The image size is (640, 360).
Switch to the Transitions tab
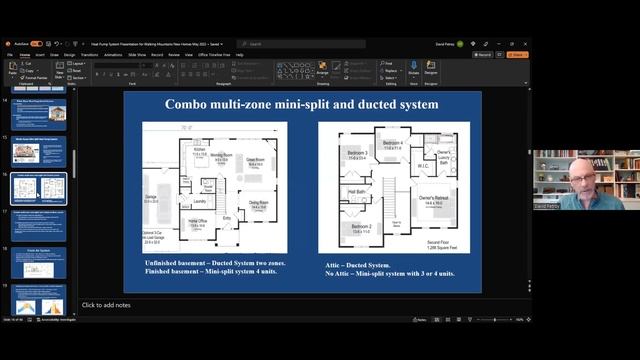coord(89,55)
